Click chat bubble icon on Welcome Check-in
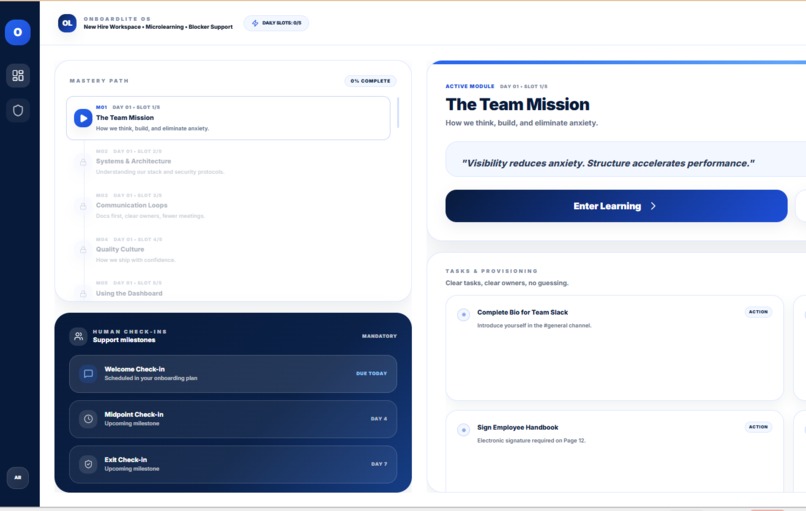 click(88, 374)
